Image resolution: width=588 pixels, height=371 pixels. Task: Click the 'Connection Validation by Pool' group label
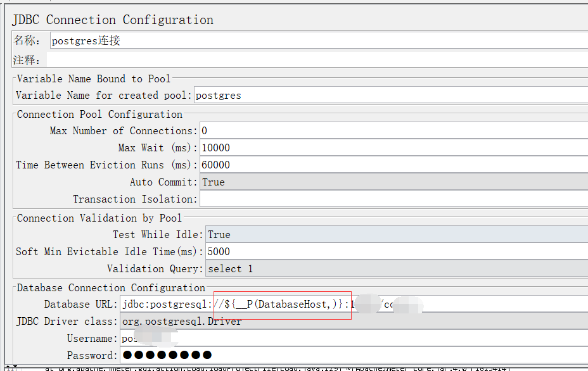click(x=99, y=218)
